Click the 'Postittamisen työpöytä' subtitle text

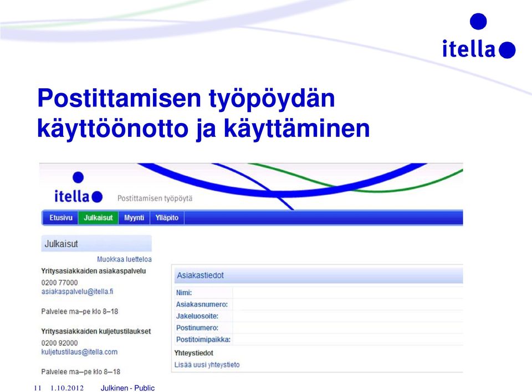click(x=155, y=198)
